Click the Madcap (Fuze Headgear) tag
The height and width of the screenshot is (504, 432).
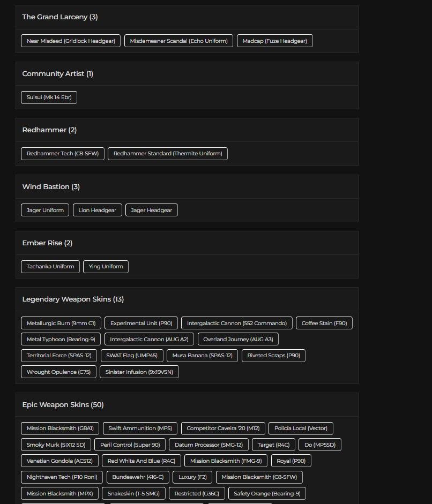coord(274,41)
